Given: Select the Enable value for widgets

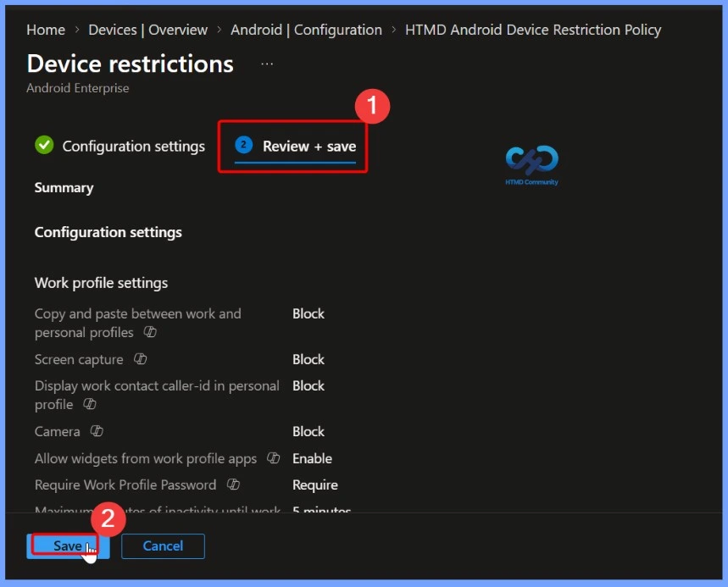Looking at the screenshot, I should tap(312, 458).
